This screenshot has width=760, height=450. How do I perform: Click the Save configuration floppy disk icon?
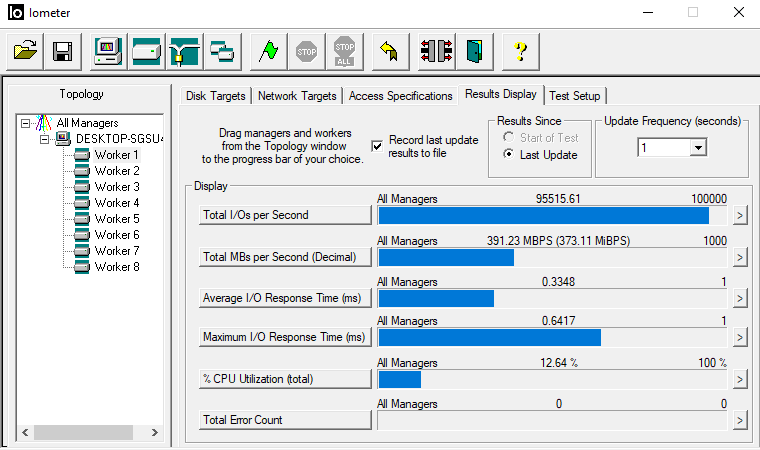(62, 50)
